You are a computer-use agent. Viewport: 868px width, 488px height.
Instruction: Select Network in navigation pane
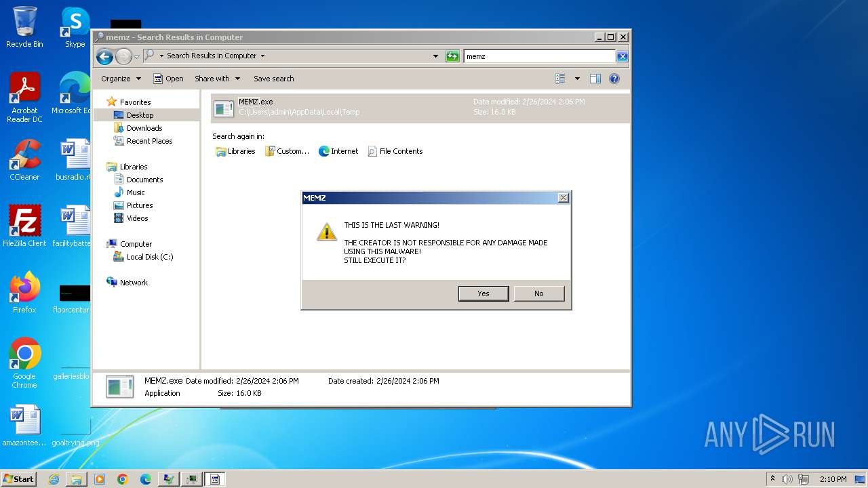click(x=134, y=283)
